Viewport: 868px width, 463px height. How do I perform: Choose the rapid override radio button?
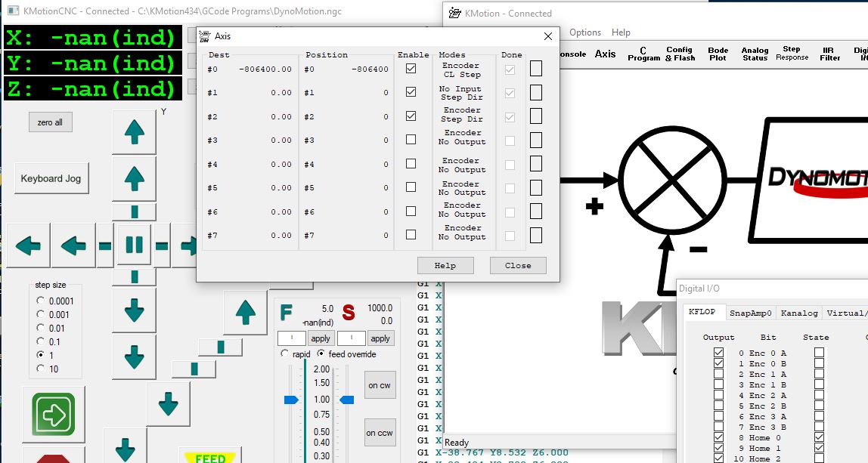284,354
